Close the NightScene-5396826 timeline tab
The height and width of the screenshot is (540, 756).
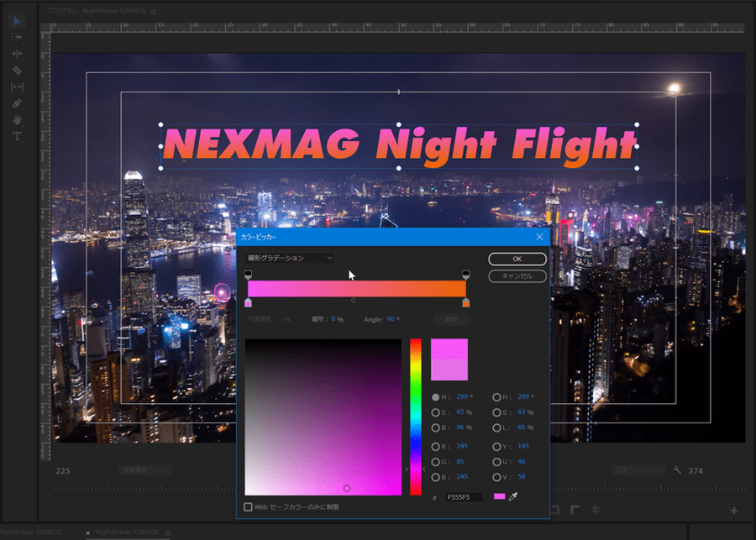(x=87, y=532)
